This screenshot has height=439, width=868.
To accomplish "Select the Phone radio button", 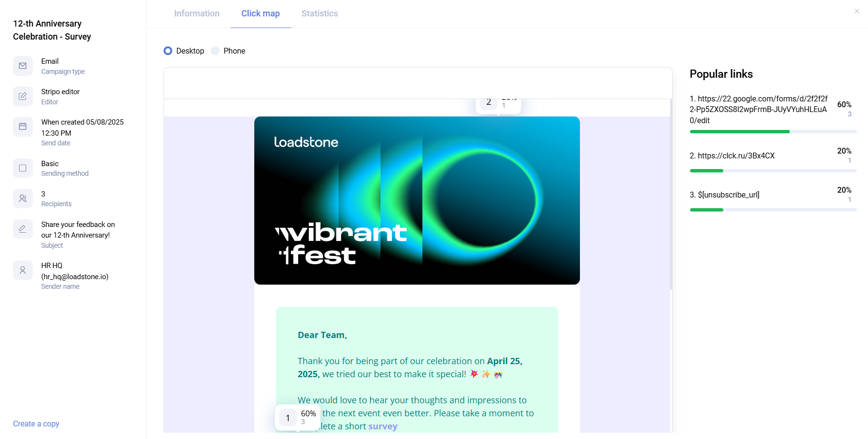I will pyautogui.click(x=215, y=51).
